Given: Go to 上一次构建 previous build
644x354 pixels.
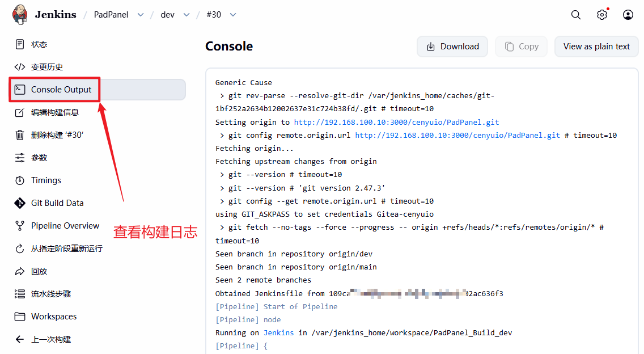Looking at the screenshot, I should click(x=51, y=339).
